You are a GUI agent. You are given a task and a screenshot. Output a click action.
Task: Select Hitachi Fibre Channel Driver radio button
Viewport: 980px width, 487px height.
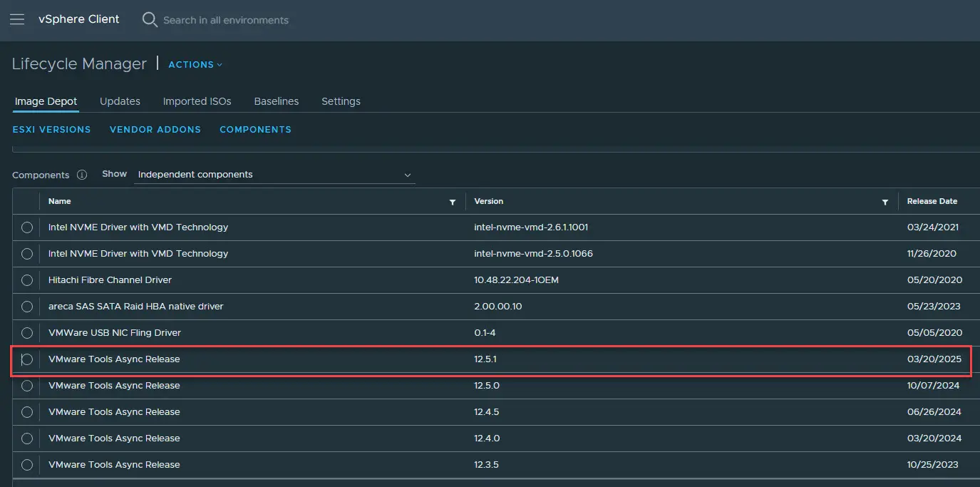point(27,280)
